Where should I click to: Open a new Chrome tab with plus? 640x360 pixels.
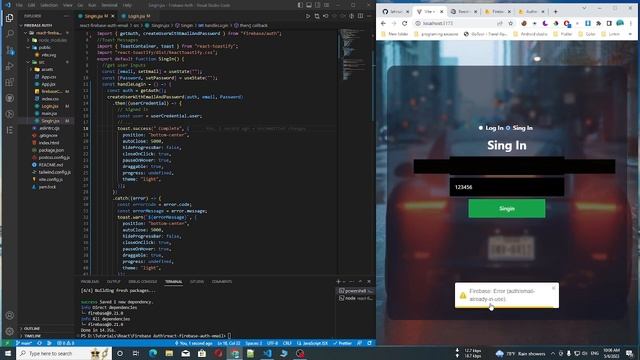(x=555, y=11)
